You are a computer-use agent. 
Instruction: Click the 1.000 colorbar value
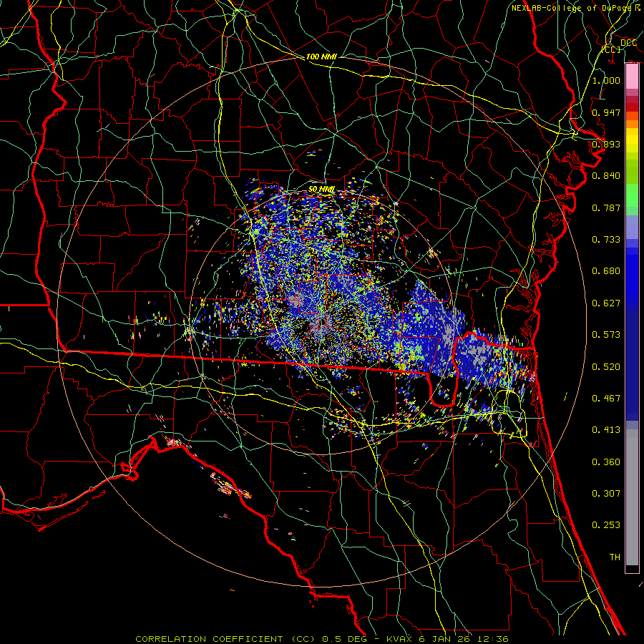(x=606, y=80)
